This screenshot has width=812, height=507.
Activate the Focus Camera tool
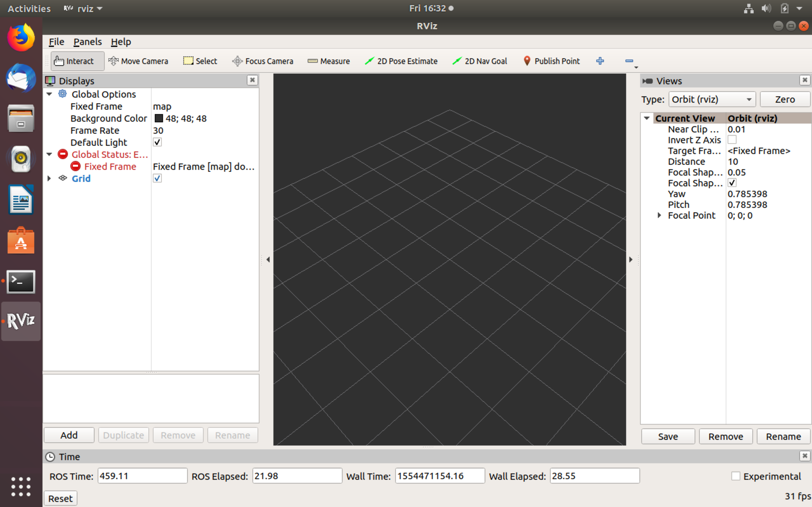pos(263,61)
